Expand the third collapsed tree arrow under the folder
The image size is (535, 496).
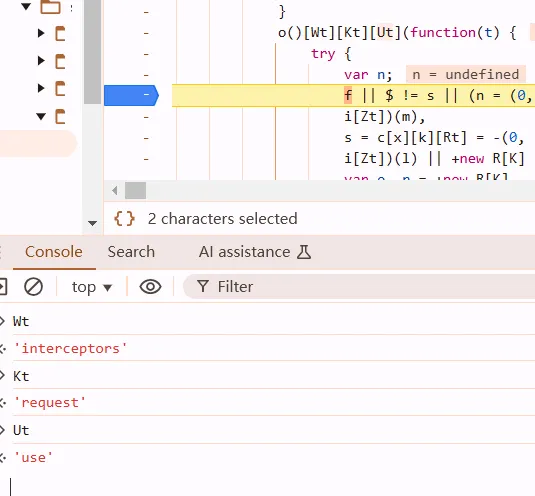coord(41,88)
